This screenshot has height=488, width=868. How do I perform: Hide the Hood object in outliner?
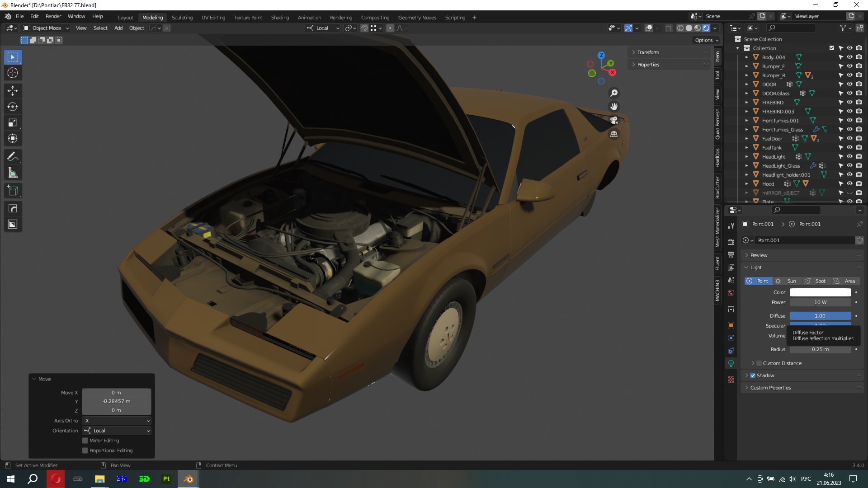click(x=849, y=184)
